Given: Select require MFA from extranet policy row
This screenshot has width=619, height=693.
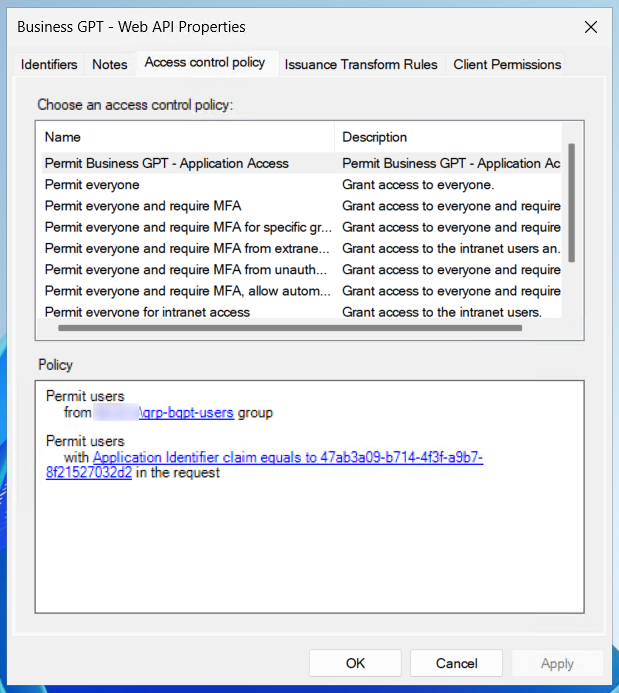Looking at the screenshot, I should 301,248.
